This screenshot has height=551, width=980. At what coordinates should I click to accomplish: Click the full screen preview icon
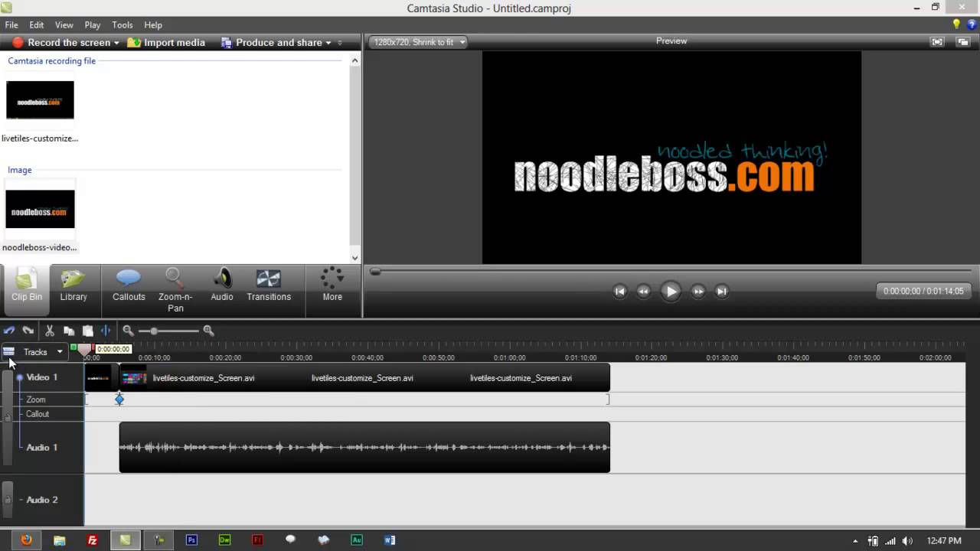click(x=937, y=42)
